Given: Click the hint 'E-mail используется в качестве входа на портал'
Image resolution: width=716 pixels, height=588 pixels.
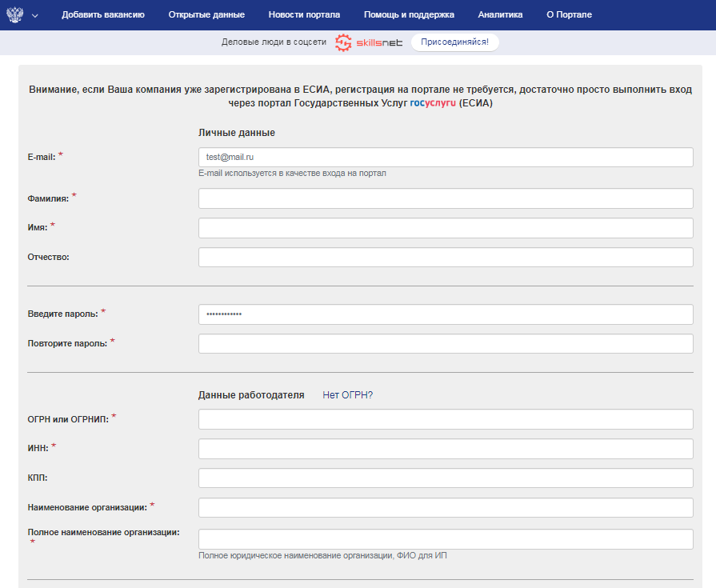Looking at the screenshot, I should click(292, 174).
